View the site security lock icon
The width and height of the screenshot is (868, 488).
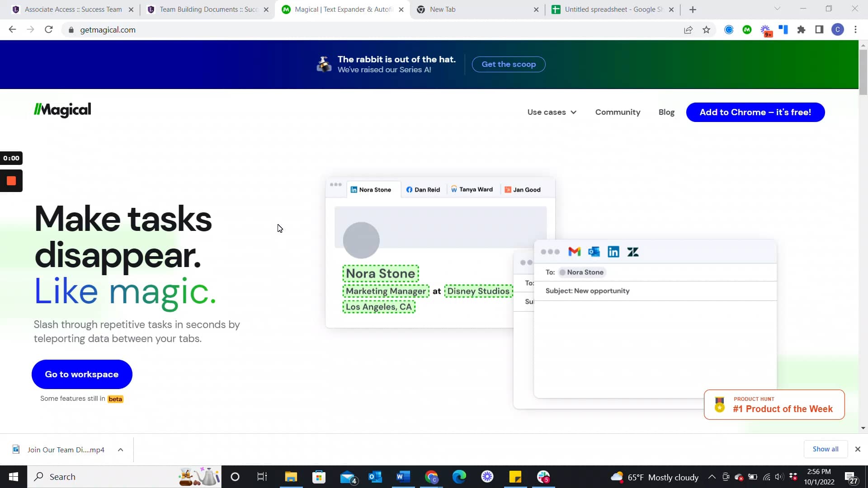tap(71, 30)
